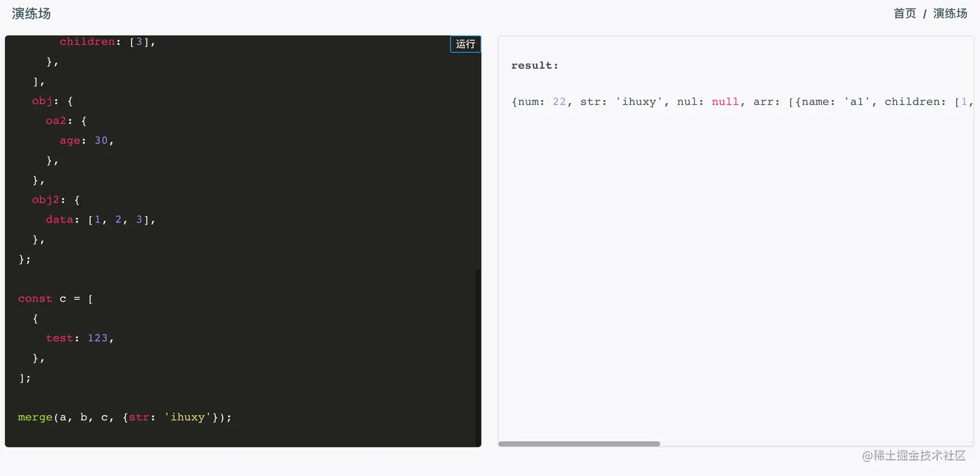The height and width of the screenshot is (476, 980).
Task: Click the 'obj2: {' line
Action: pyautogui.click(x=56, y=200)
